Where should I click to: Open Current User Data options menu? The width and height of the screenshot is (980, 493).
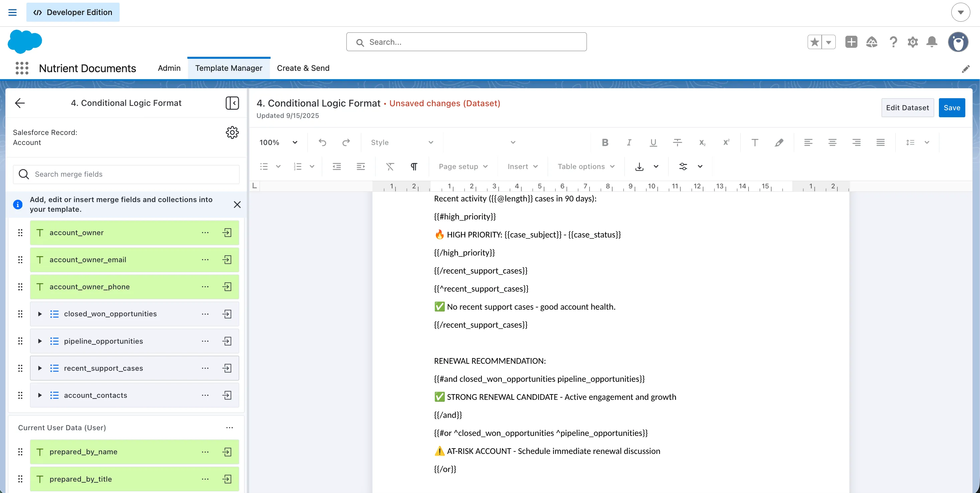(x=229, y=428)
